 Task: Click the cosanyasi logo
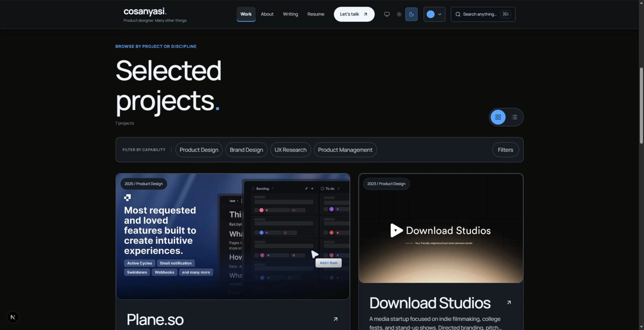pos(145,12)
